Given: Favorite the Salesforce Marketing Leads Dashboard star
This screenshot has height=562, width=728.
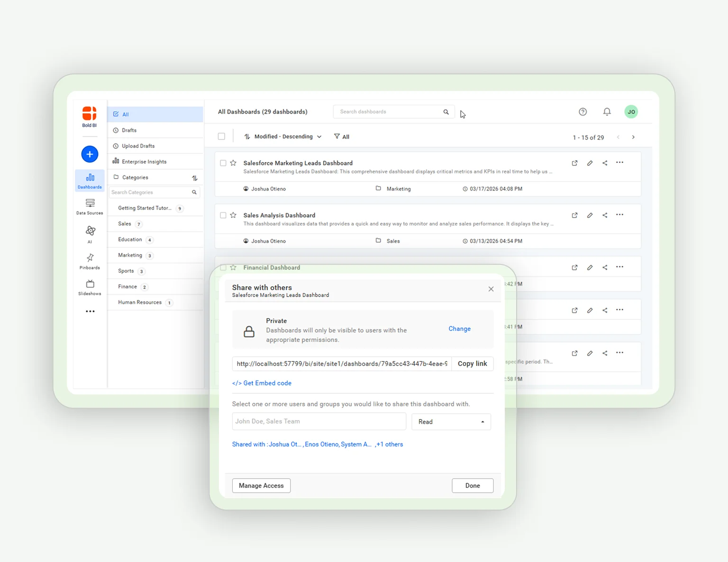Looking at the screenshot, I should point(233,163).
